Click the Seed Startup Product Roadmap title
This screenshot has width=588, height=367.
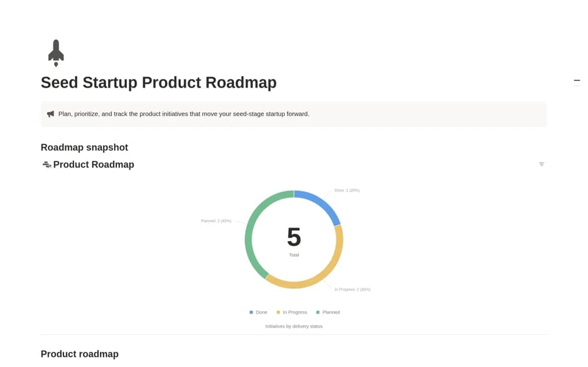[x=159, y=82]
